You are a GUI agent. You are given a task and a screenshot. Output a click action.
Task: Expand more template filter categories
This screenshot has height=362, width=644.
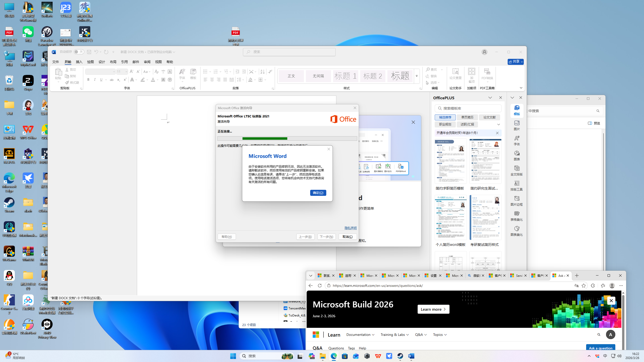point(498,124)
